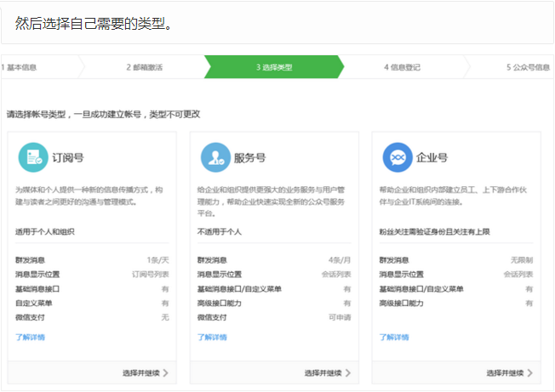Select the active step 3 选择类型

[x=274, y=67]
